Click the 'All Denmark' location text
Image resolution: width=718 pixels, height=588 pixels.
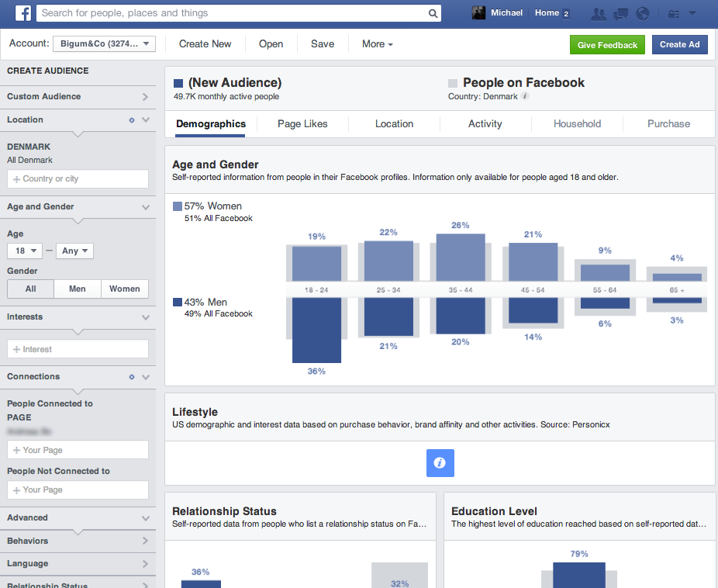point(29,161)
